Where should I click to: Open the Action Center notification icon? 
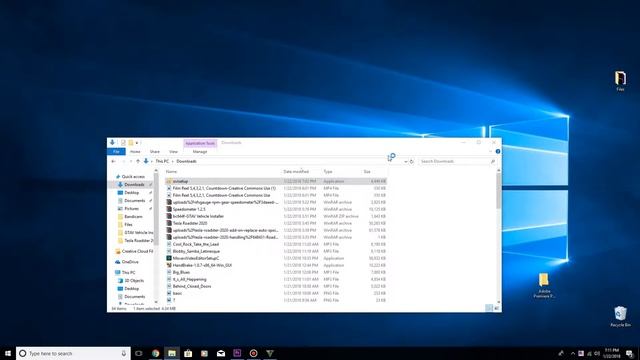(630, 353)
